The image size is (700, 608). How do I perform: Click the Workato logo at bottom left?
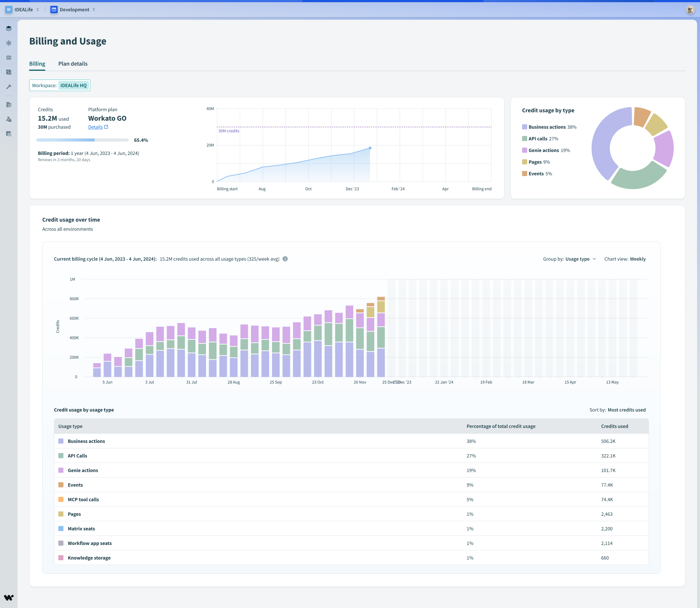coord(9,597)
